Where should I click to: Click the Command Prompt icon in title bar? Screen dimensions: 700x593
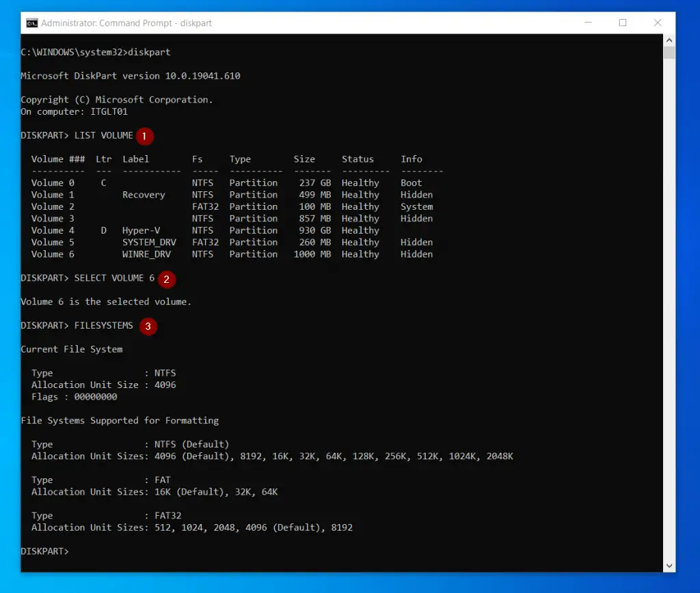(x=31, y=23)
